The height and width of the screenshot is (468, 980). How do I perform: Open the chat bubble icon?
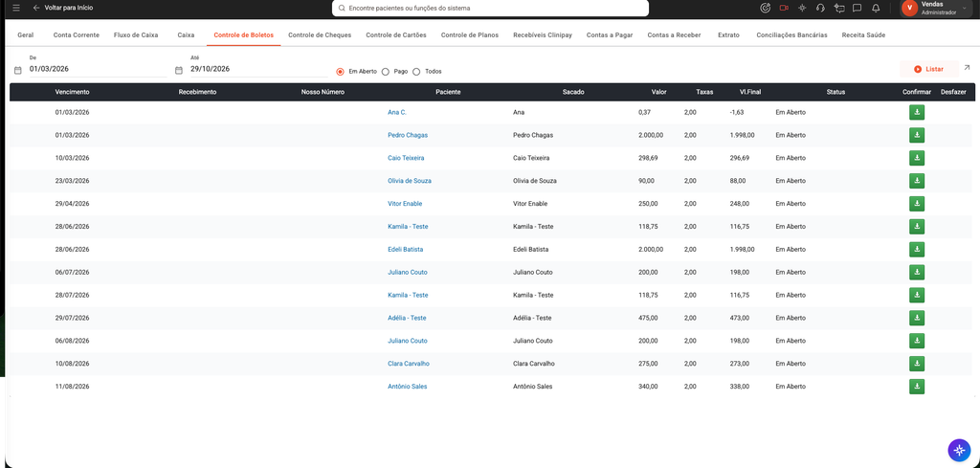pyautogui.click(x=857, y=8)
